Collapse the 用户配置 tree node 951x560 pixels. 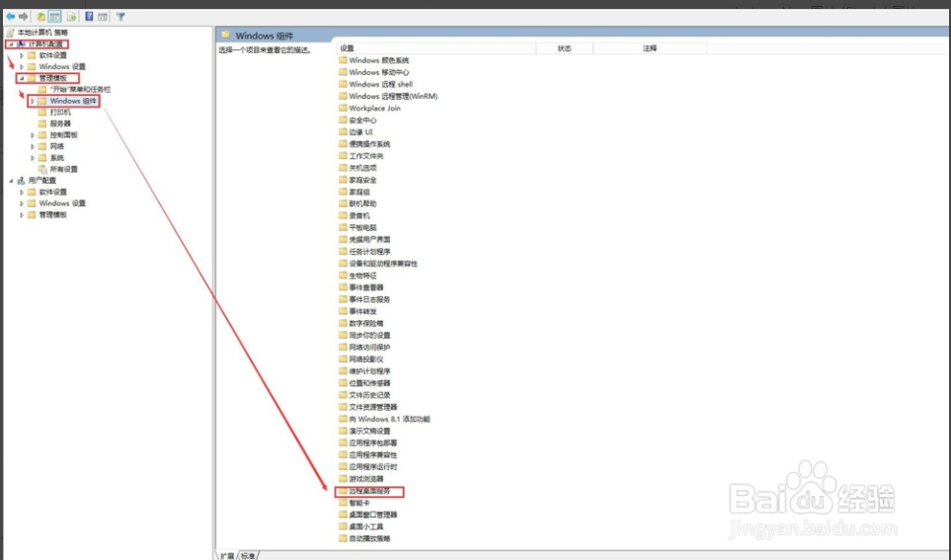click(x=11, y=181)
